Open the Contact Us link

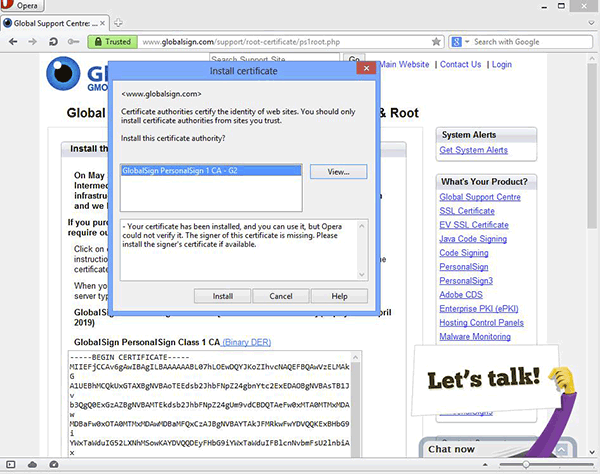(460, 64)
